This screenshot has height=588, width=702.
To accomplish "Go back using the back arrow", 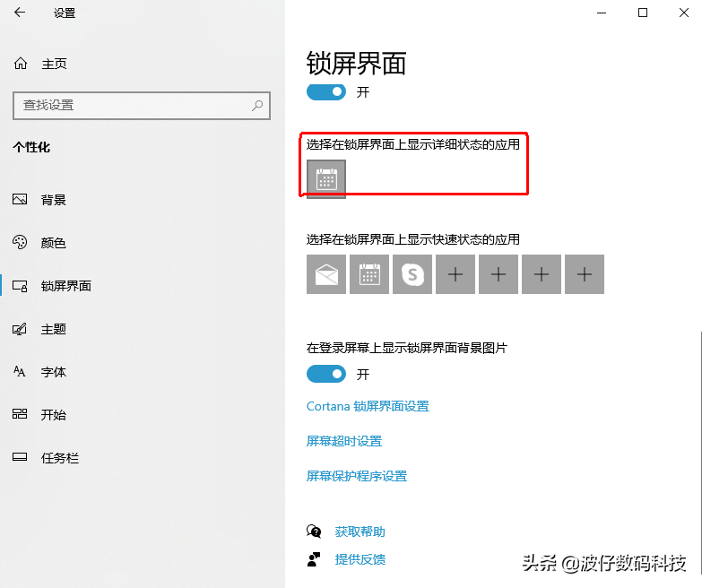I will tap(20, 13).
